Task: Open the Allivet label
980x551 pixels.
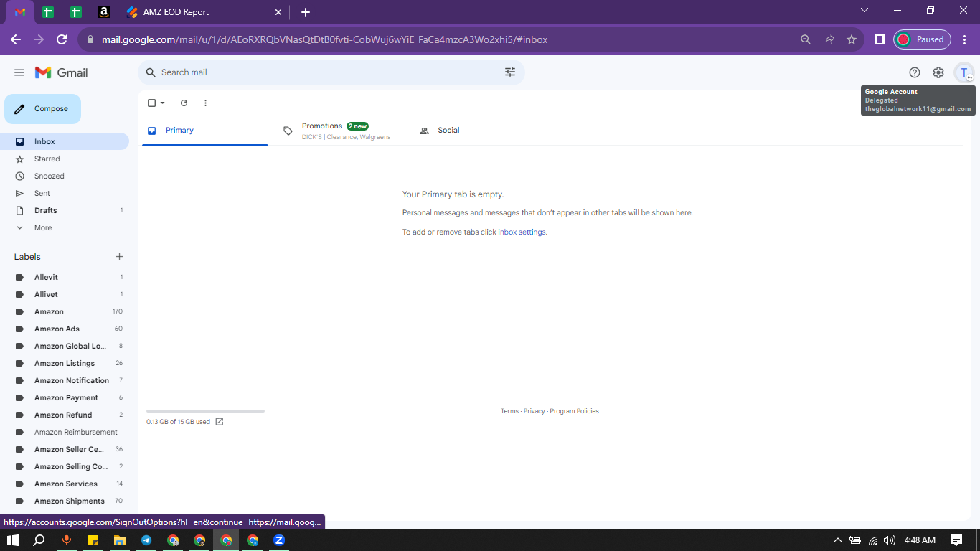Action: [65, 294]
